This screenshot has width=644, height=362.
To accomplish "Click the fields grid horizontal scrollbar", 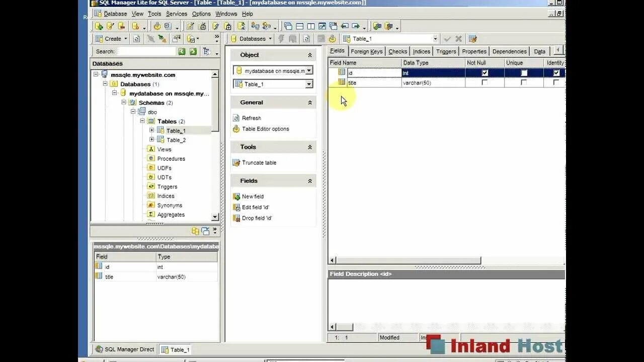I will tap(408, 260).
